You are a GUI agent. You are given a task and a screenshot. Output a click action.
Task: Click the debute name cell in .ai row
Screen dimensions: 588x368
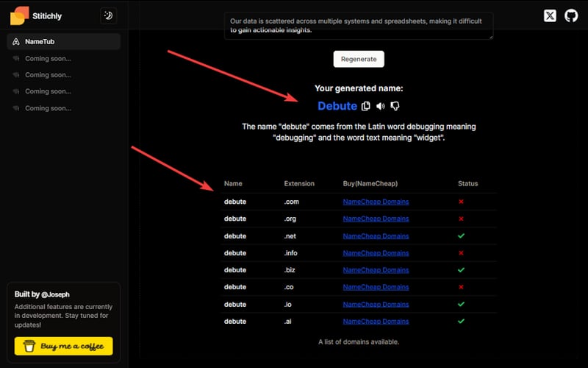coord(235,321)
